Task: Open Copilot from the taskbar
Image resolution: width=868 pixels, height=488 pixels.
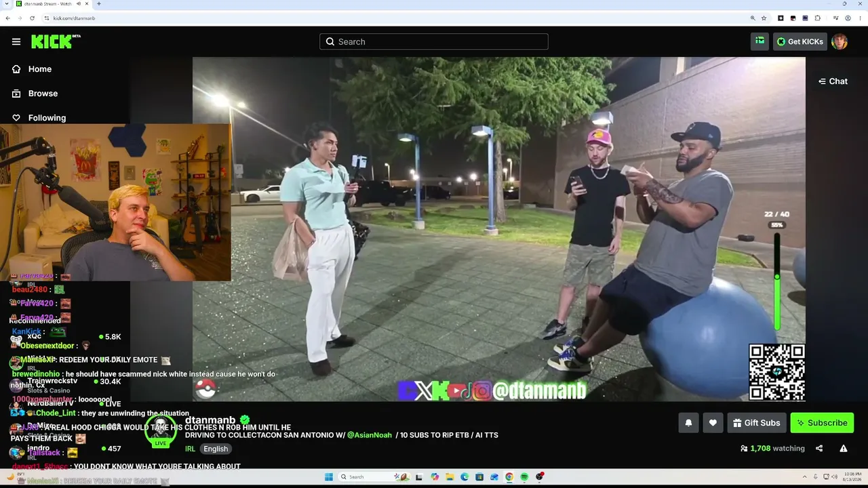Action: pyautogui.click(x=435, y=477)
